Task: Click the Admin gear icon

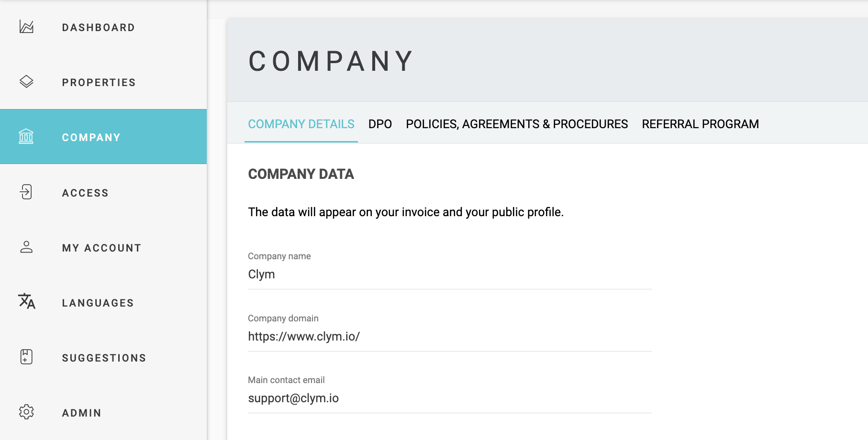Action: [26, 412]
